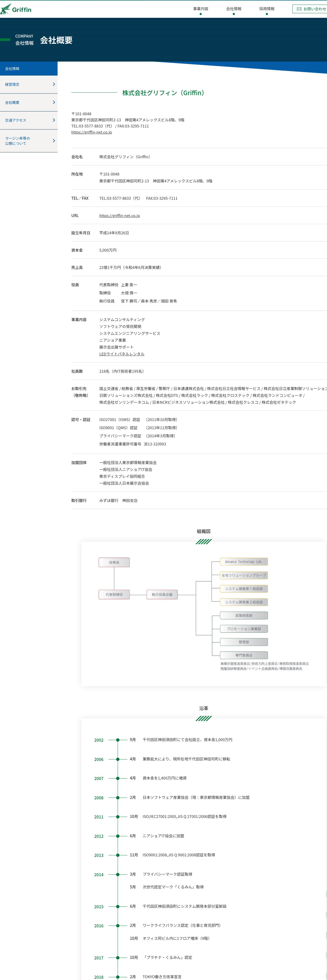
Task: Open the 会社情報 header menu
Action: 234,9
